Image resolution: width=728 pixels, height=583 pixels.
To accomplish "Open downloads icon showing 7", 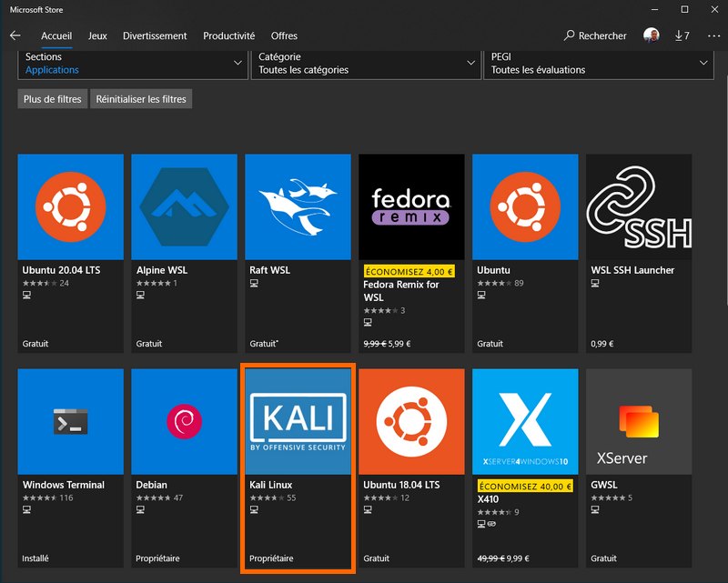I will [x=682, y=35].
